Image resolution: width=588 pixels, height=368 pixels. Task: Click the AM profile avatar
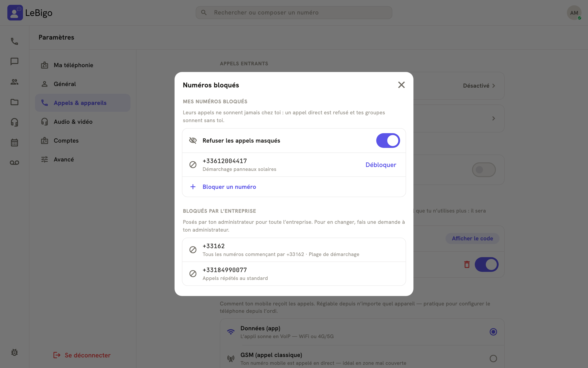coord(574,13)
